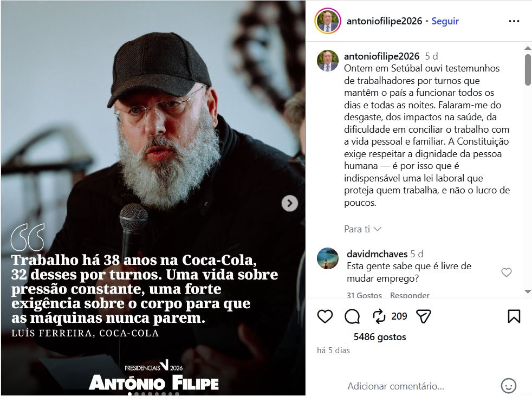Open comments via speech bubble icon
Image resolution: width=532 pixels, height=409 pixels.
tap(352, 316)
